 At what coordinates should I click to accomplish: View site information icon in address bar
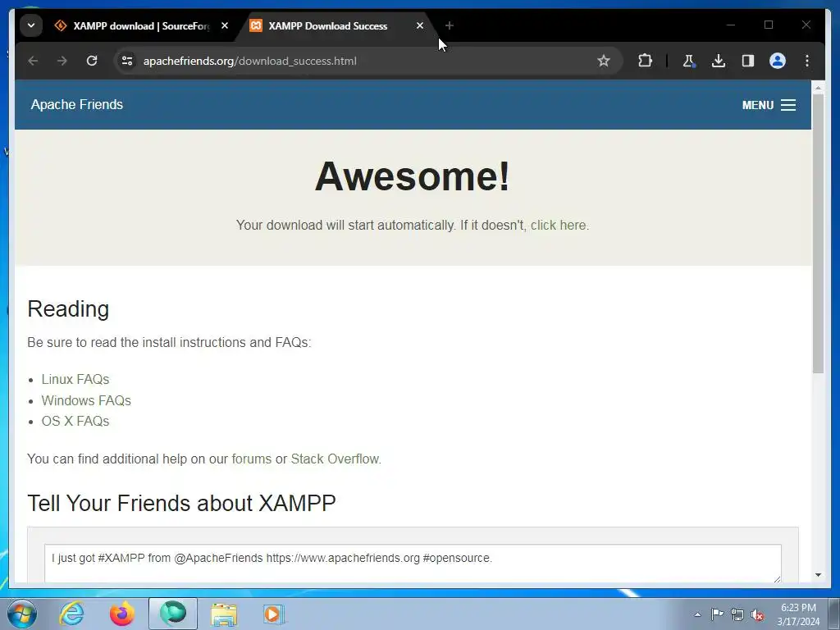point(127,61)
